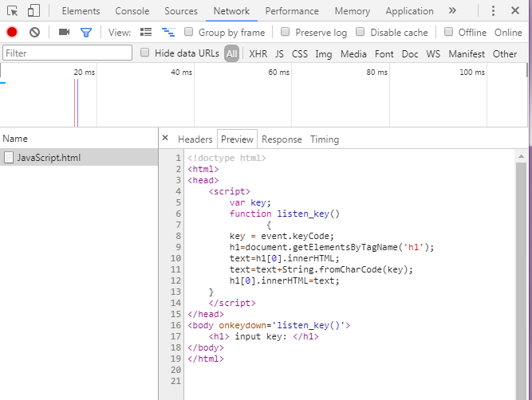Filter requests by XHR

258,54
